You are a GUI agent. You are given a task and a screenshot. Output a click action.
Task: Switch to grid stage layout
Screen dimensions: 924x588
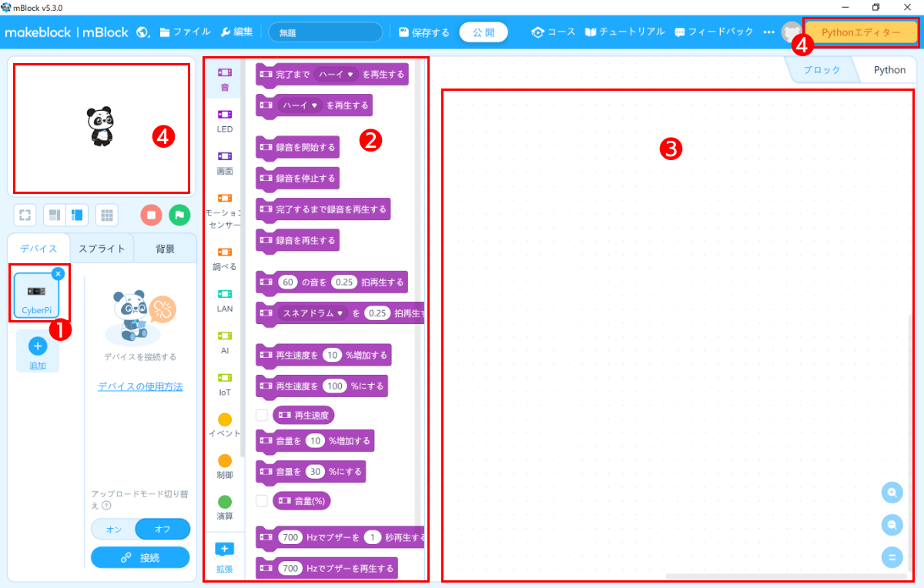108,215
